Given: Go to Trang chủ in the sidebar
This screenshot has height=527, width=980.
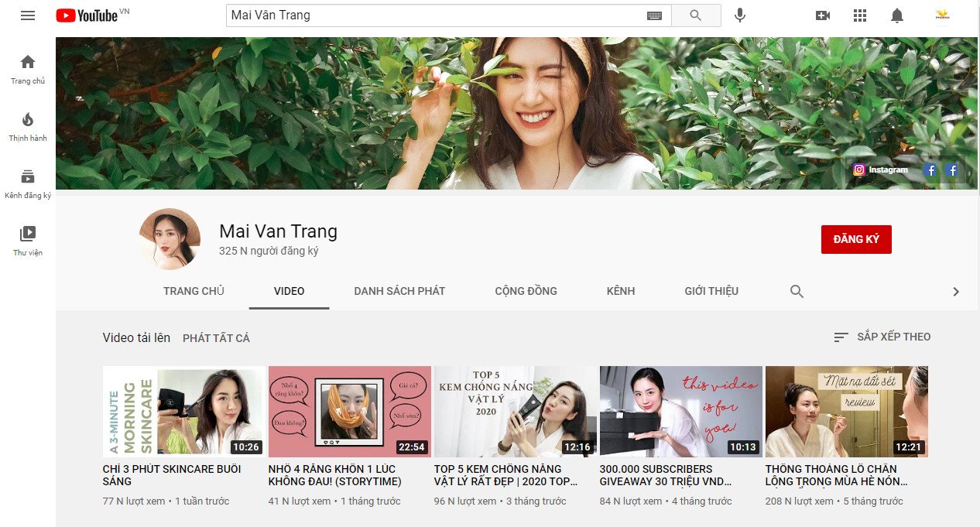Looking at the screenshot, I should click(28, 69).
